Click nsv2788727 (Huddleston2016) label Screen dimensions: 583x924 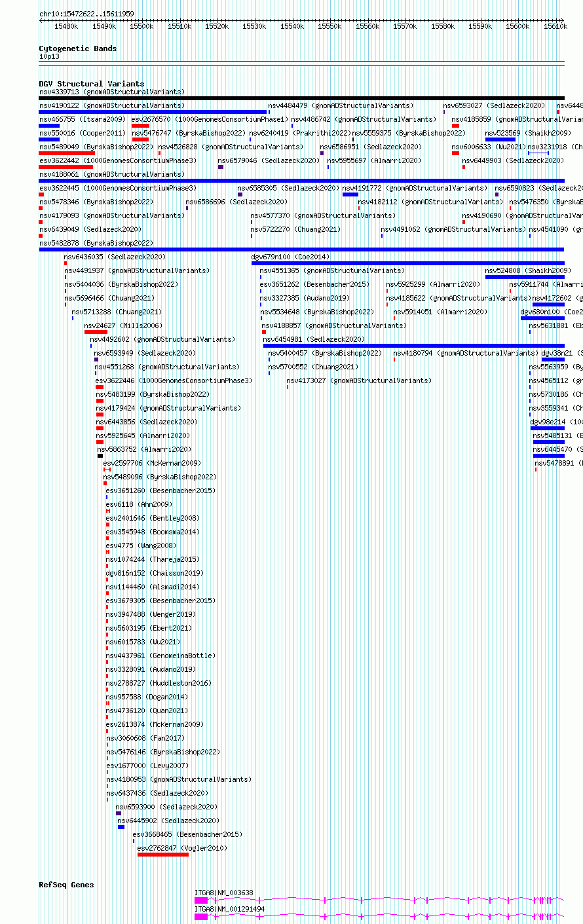pos(159,683)
